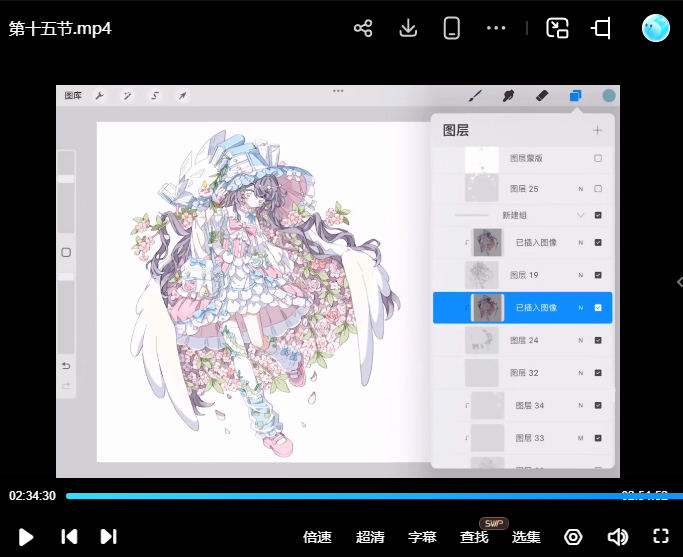Hide 图层 34 using its checkbox
683x557 pixels.
(598, 405)
